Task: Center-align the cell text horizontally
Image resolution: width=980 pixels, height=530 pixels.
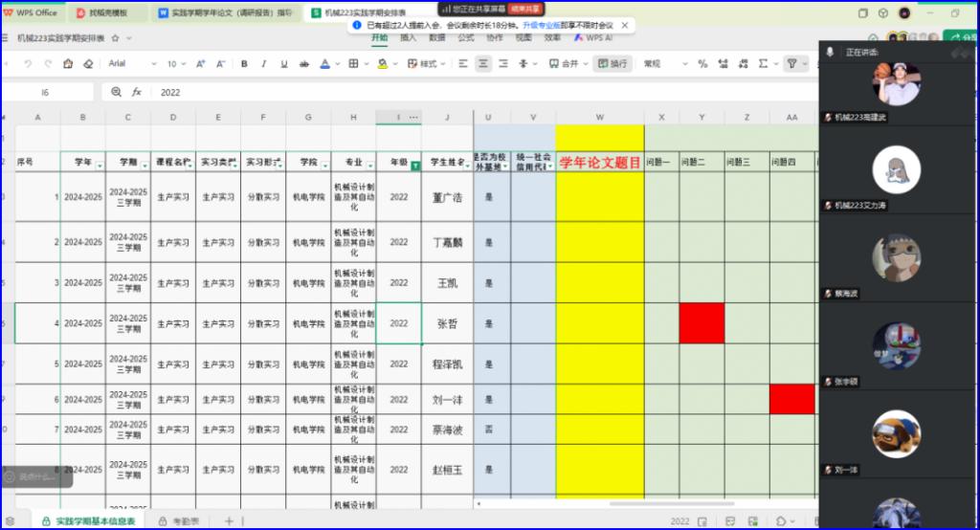Action: [482, 64]
